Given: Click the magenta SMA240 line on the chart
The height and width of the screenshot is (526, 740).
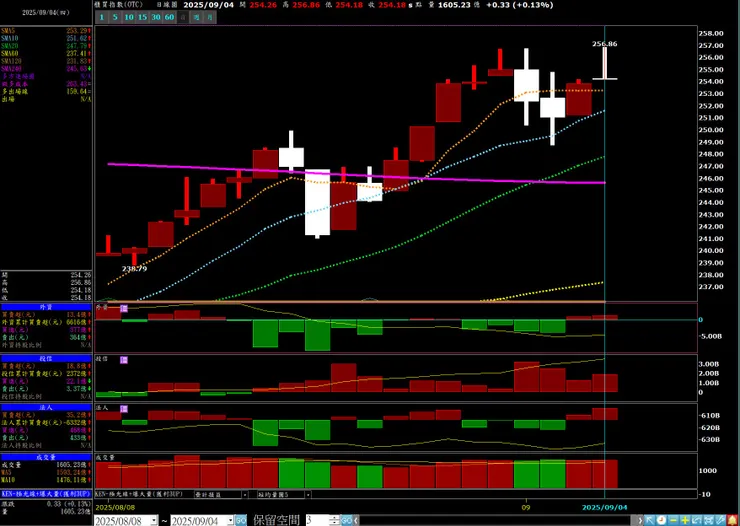Looking at the screenshot, I should pos(356,175).
